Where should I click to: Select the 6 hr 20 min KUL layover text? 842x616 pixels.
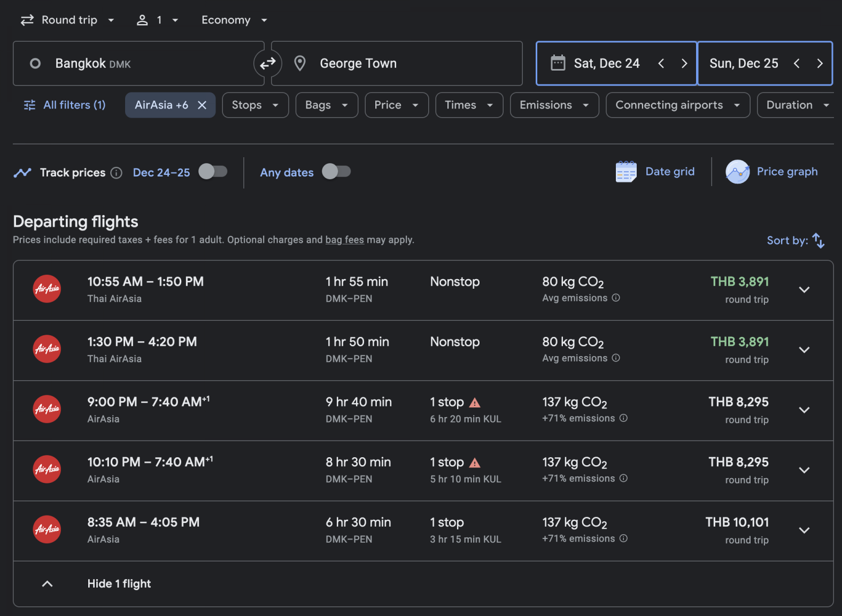(466, 419)
